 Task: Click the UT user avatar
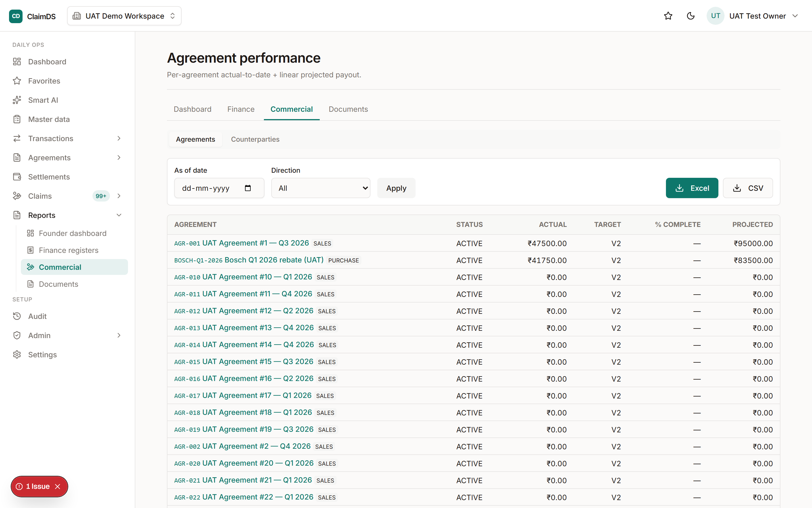(x=715, y=16)
